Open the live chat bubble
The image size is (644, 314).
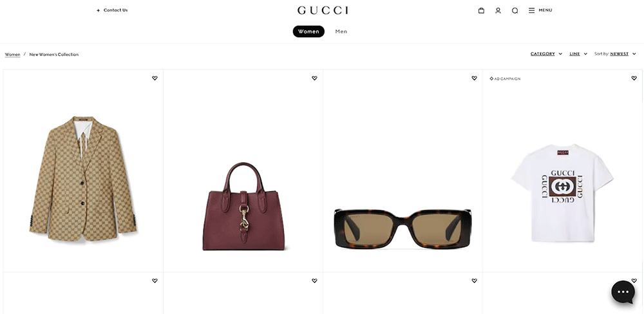(x=623, y=292)
